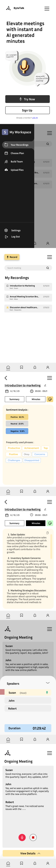Screen dimensions: 56x868
Task: Open Your Recordings in sidebar menu
Action: click(17, 145)
